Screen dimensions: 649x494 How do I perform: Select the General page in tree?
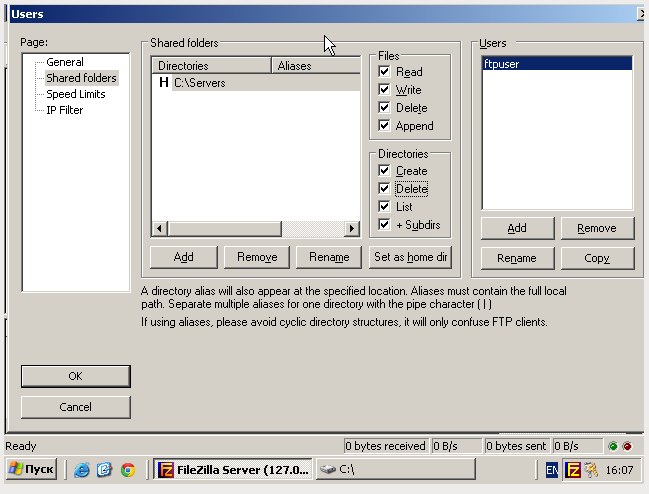coord(65,62)
